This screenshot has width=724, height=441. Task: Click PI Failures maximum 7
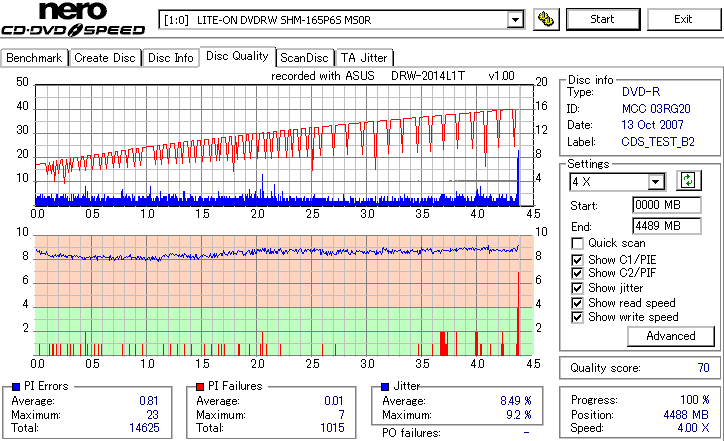[x=341, y=415]
